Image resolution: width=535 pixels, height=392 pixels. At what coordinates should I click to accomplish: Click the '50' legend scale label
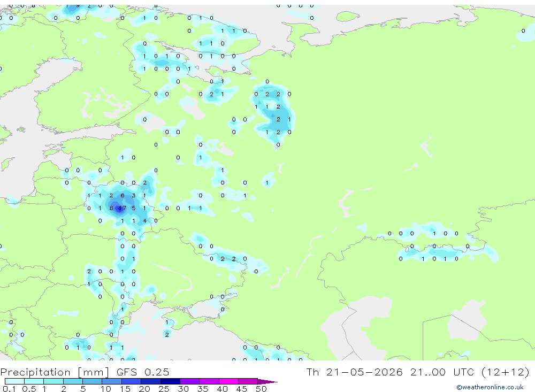261,389
